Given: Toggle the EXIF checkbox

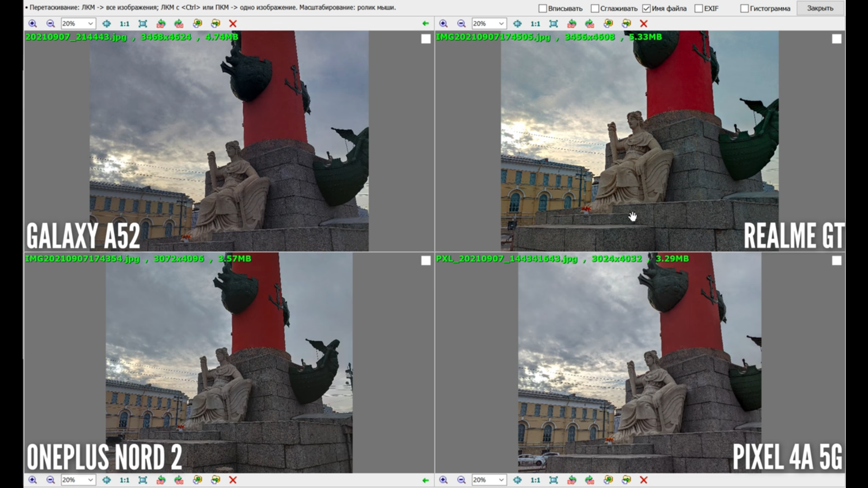Looking at the screenshot, I should pyautogui.click(x=698, y=9).
